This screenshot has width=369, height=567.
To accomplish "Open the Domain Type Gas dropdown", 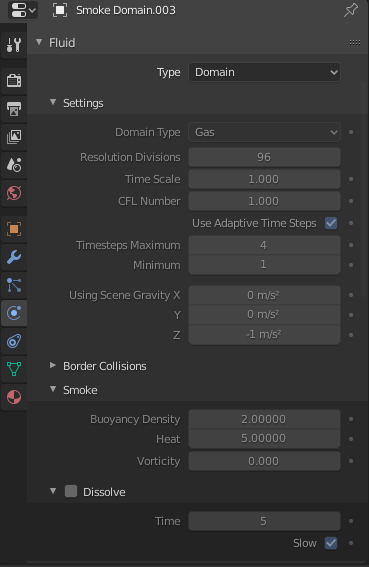I will tap(264, 132).
